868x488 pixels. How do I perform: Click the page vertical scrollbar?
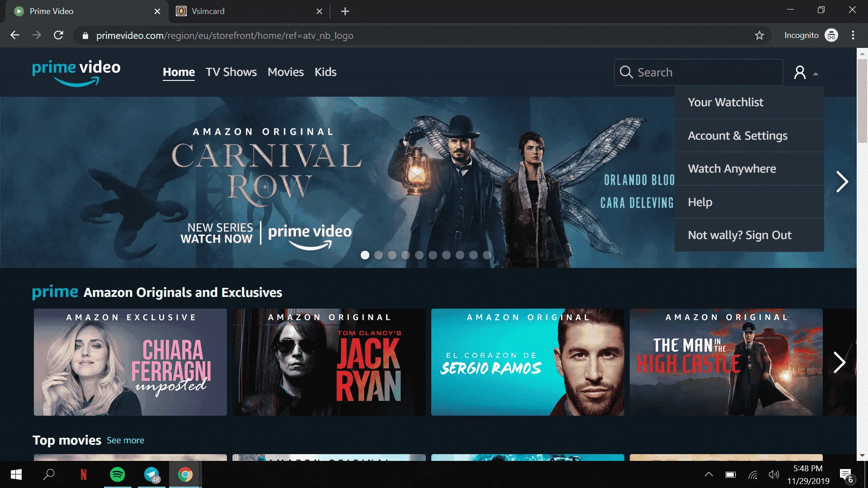pos(862,100)
